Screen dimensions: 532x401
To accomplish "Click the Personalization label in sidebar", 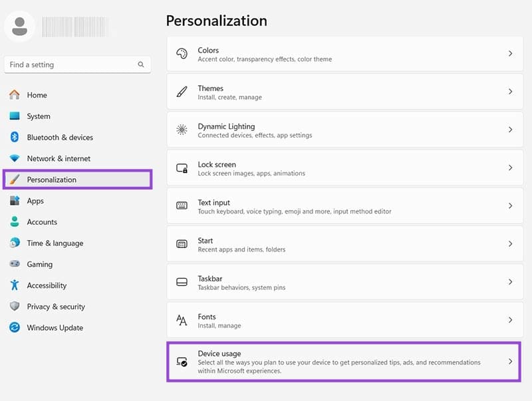I will coord(52,180).
